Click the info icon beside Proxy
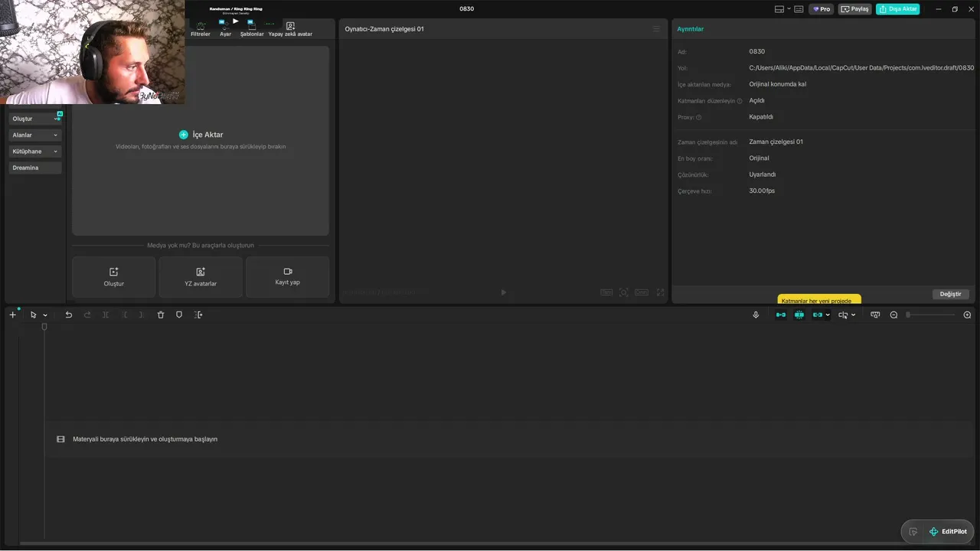Image resolution: width=980 pixels, height=551 pixels. (x=699, y=117)
